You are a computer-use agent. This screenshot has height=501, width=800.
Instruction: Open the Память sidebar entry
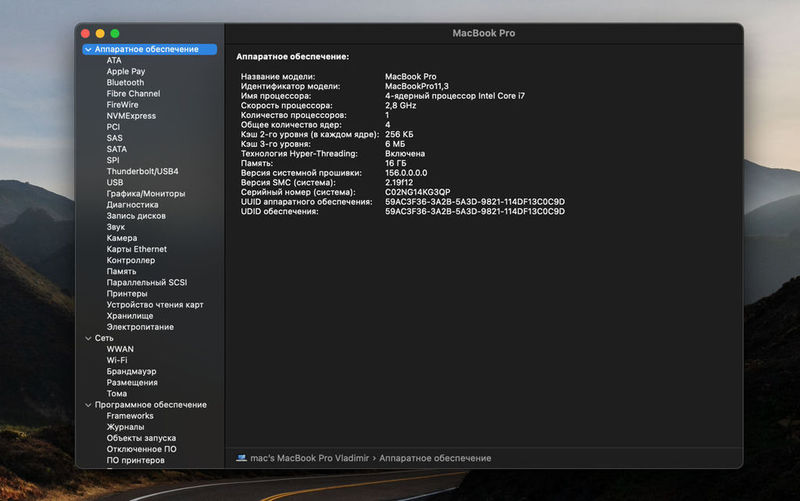121,271
